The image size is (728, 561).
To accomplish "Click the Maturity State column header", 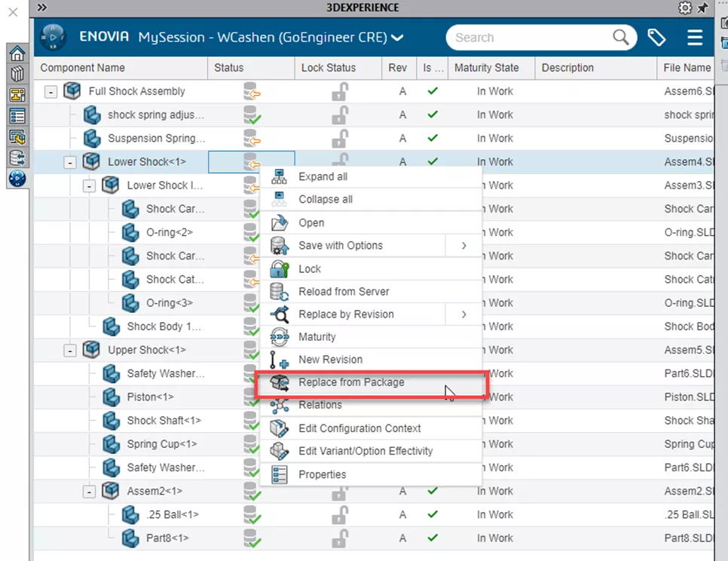I will [x=486, y=68].
